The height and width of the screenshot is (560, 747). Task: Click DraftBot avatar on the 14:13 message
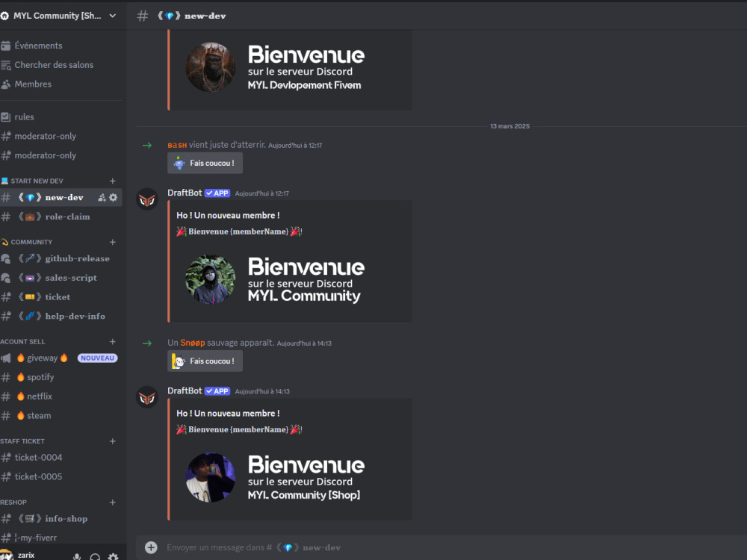(x=147, y=397)
